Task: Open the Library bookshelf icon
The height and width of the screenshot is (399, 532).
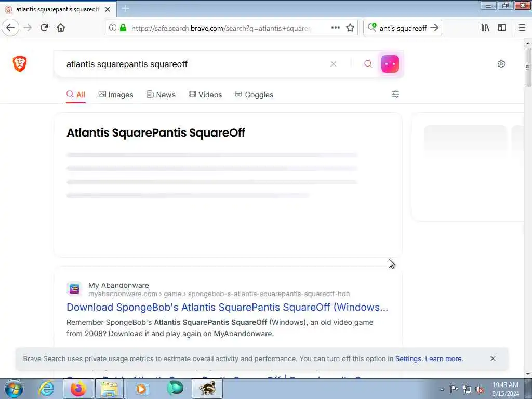Action: click(x=485, y=28)
